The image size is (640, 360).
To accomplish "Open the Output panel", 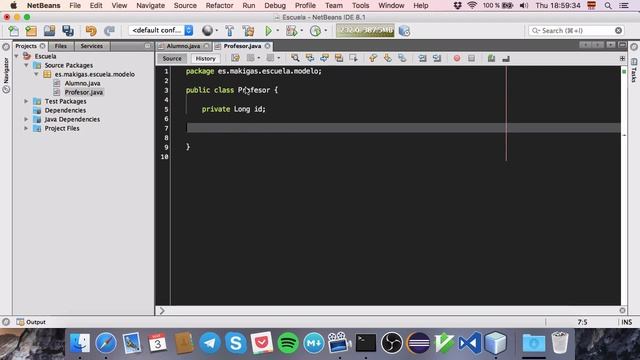I will [x=31, y=322].
